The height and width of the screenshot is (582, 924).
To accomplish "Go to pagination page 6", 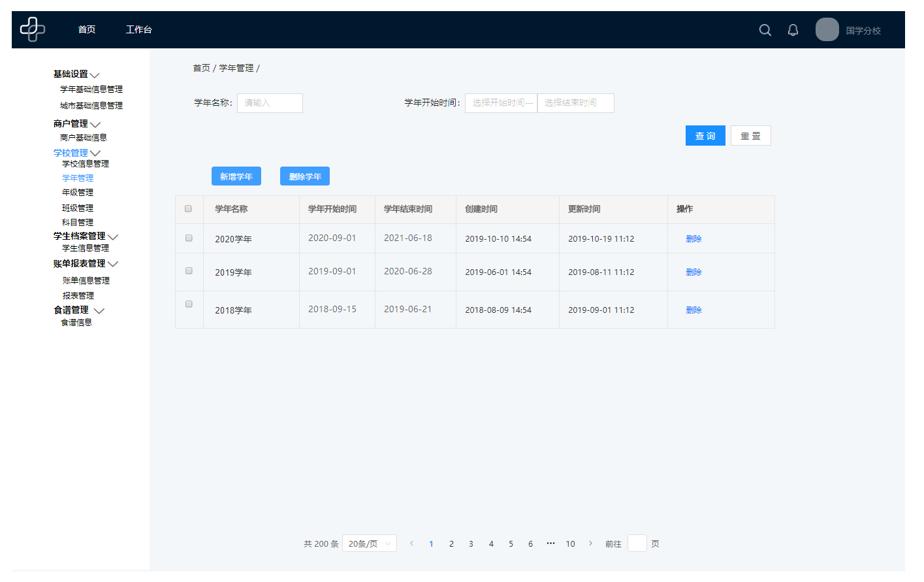I will point(530,543).
